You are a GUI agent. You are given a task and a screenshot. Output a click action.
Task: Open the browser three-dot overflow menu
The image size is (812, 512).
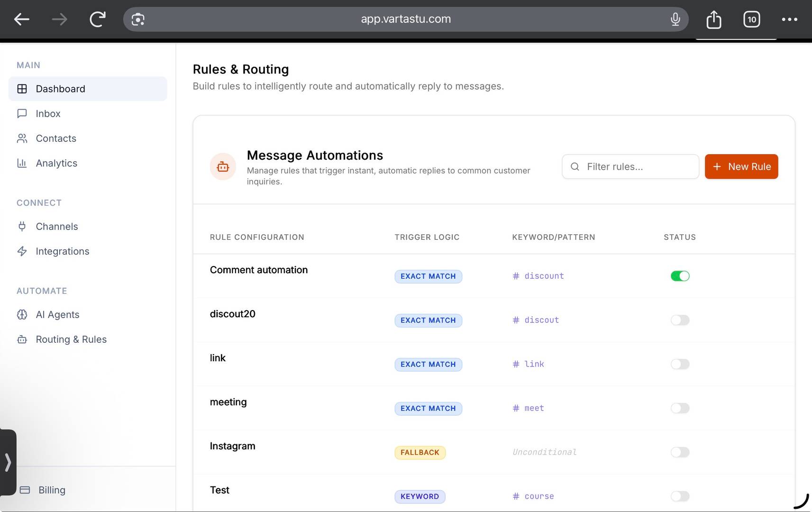[790, 19]
